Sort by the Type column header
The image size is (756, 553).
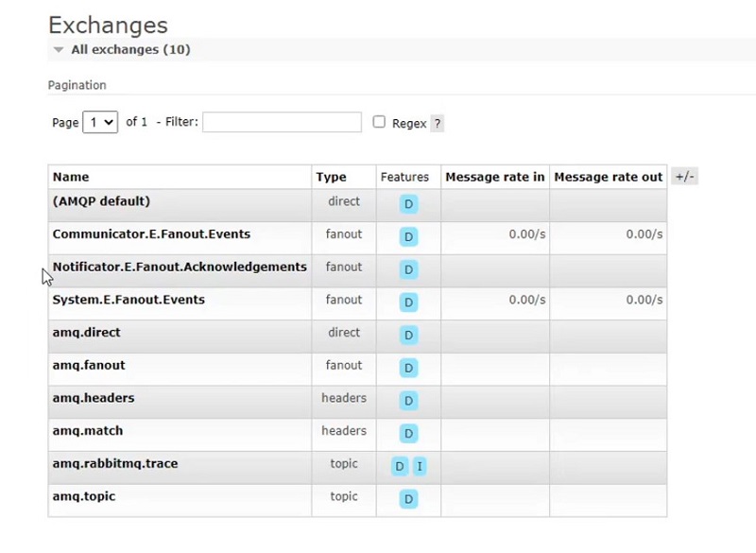click(x=331, y=177)
